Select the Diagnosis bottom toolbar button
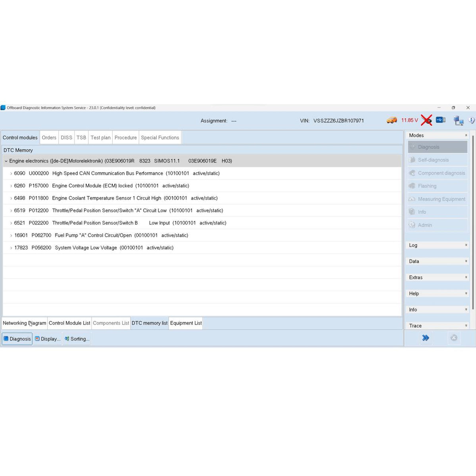Image resolution: width=476 pixels, height=476 pixels. pyautogui.click(x=17, y=339)
